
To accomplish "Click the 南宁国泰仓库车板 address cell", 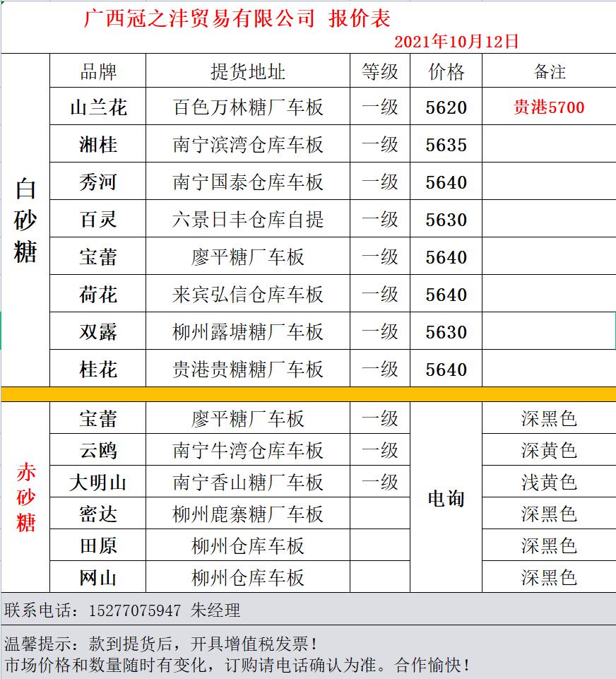I will (x=247, y=182).
